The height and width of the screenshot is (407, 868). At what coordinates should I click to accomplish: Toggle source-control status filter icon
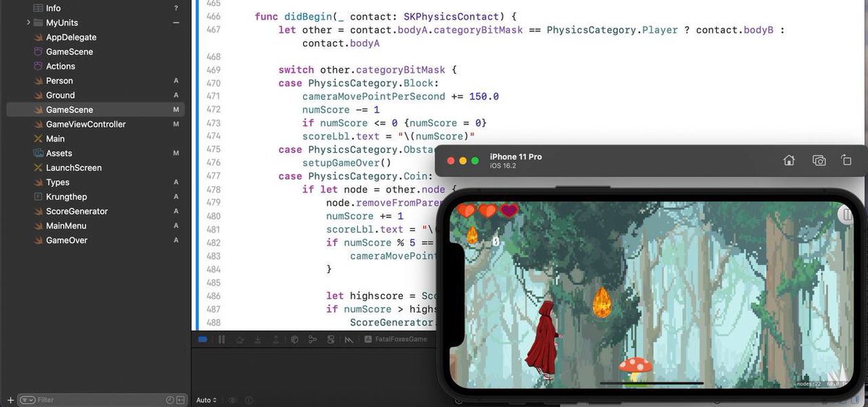pyautogui.click(x=180, y=400)
